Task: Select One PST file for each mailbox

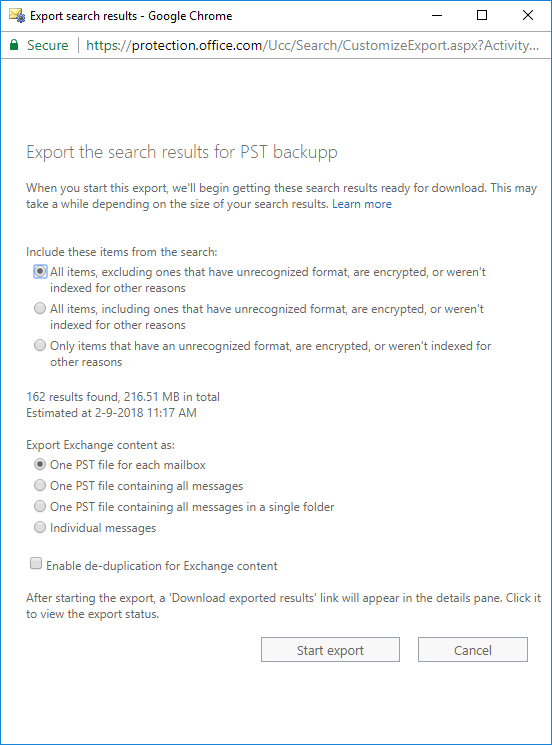Action: pyautogui.click(x=40, y=464)
